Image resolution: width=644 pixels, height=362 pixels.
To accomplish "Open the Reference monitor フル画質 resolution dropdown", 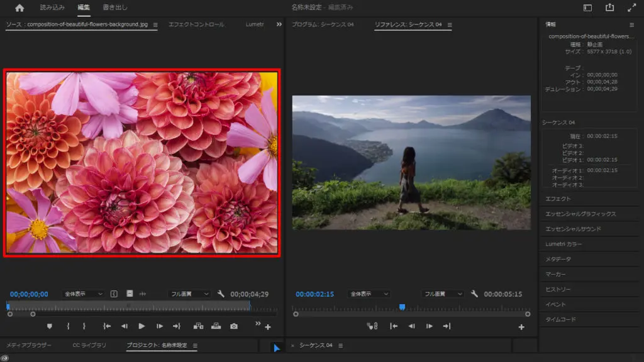I will coord(443,294).
